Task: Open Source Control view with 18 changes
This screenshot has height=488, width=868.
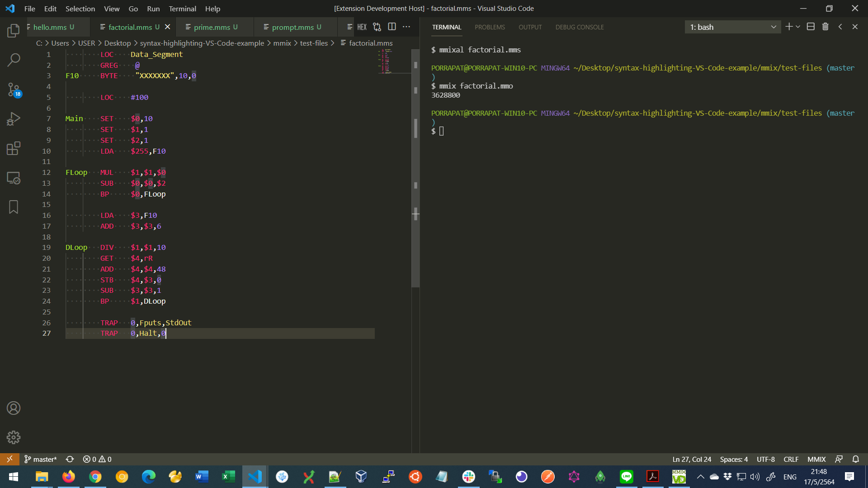Action: 14,89
